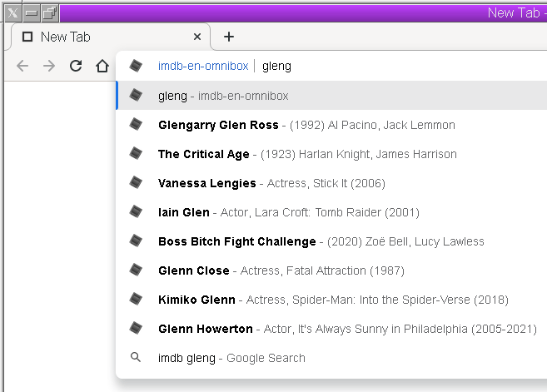
Task: Click the purple 'New Tab' window title bar
Action: point(304,13)
